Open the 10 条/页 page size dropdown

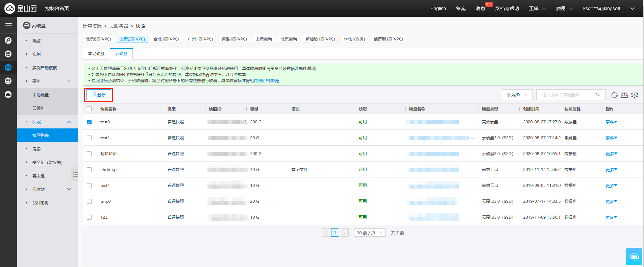pyautogui.click(x=370, y=233)
